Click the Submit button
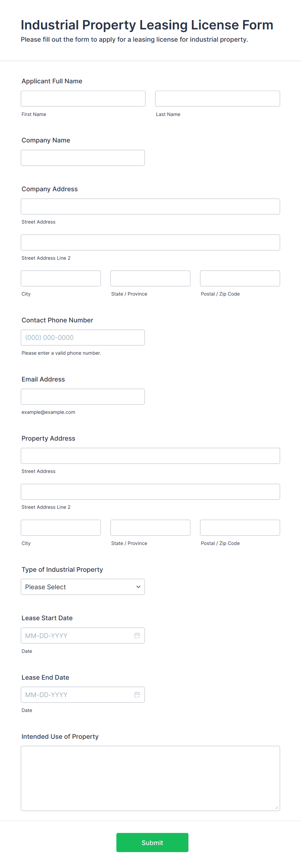This screenshot has width=301, height=868. pyautogui.click(x=152, y=842)
